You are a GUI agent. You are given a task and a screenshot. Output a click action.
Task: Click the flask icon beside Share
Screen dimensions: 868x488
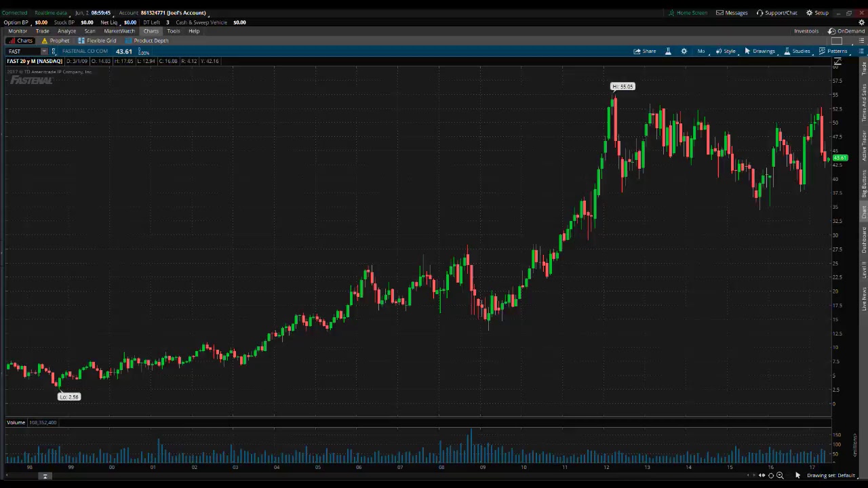coord(668,52)
